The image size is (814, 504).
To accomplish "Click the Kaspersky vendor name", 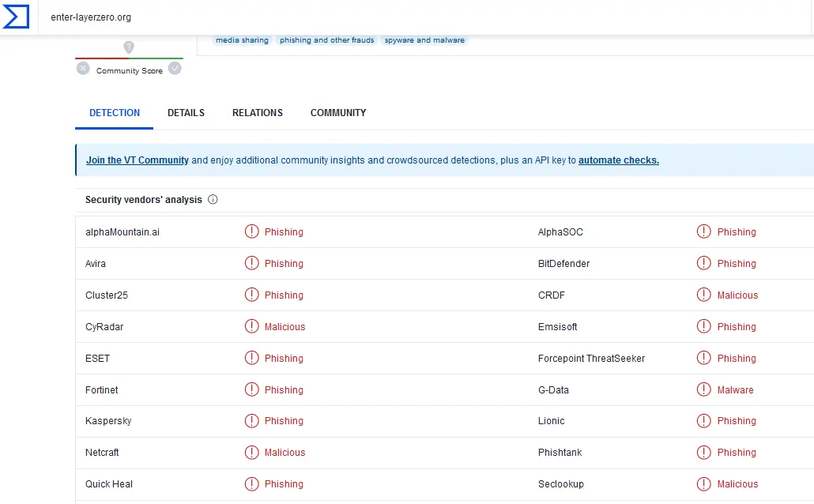I will pos(108,421).
